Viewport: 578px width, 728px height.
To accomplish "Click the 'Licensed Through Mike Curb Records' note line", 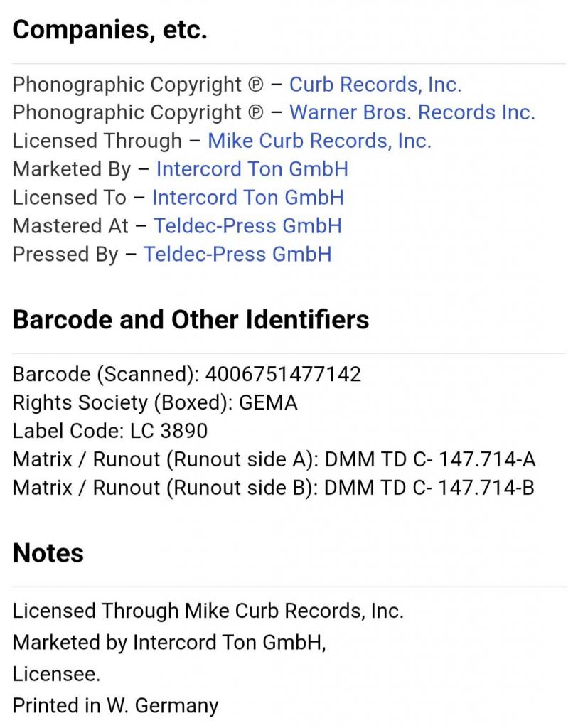I will click(208, 611).
